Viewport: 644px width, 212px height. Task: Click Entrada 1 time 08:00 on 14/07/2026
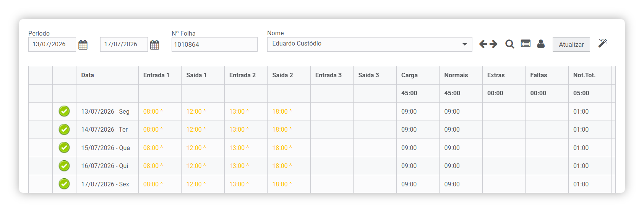153,130
